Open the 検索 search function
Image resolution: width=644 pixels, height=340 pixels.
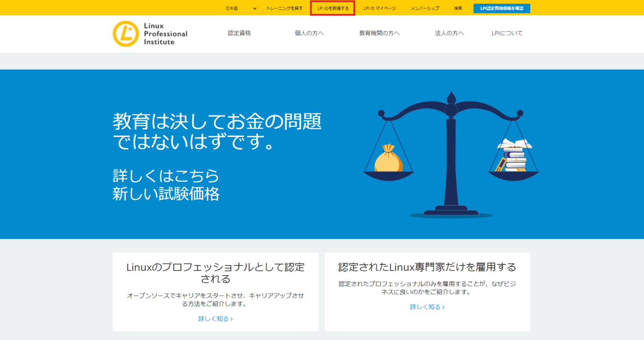(457, 8)
